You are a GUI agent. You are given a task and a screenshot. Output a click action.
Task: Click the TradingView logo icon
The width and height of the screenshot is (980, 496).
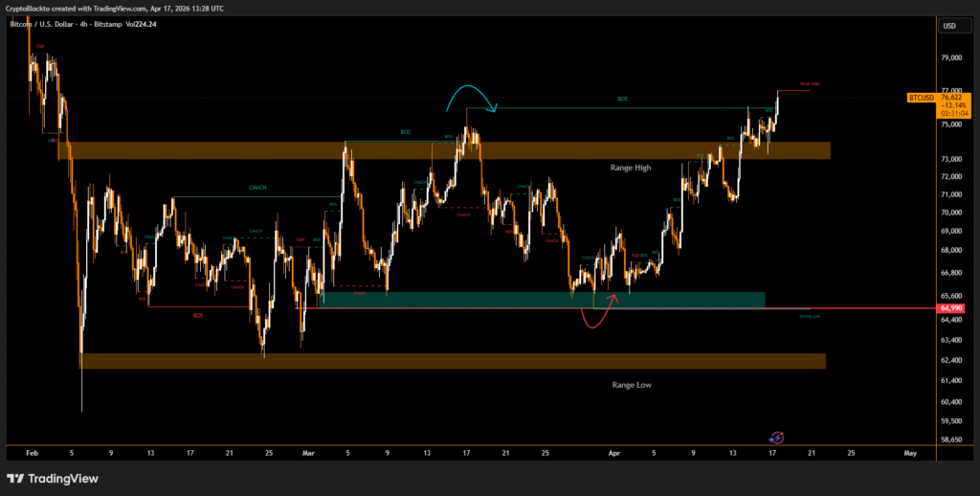click(x=16, y=478)
